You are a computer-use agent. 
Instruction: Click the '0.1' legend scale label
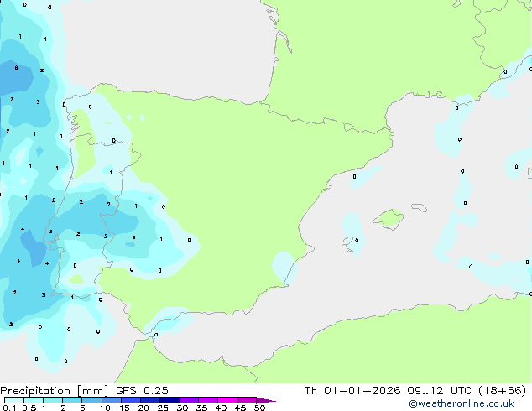click(10, 408)
